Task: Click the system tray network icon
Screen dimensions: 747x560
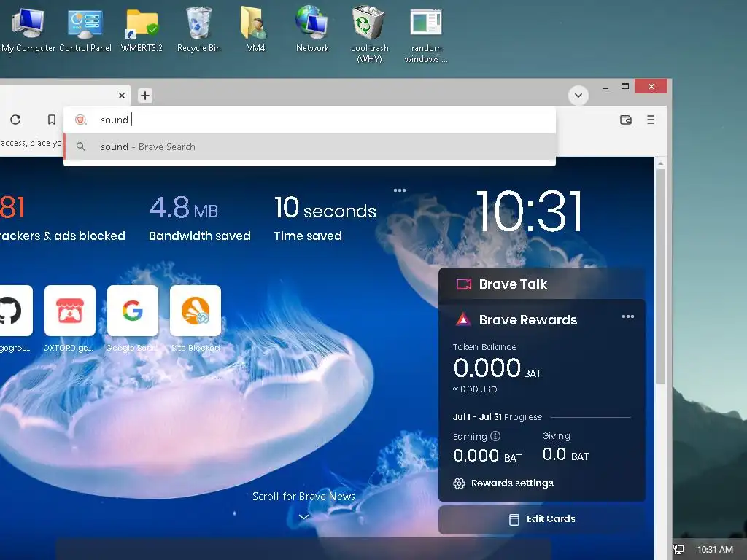Action: pyautogui.click(x=678, y=550)
